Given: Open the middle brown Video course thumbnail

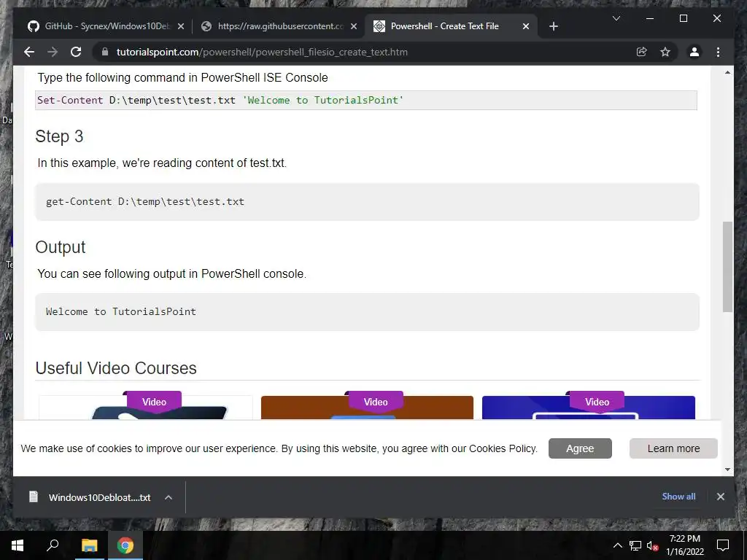Looking at the screenshot, I should coord(367,407).
